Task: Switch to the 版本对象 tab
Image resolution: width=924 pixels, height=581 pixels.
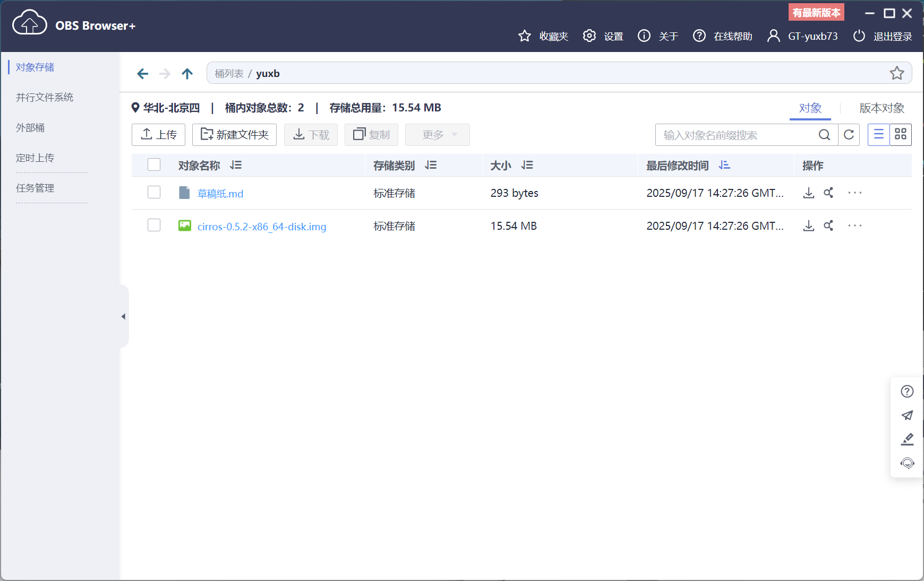Action: pos(882,108)
